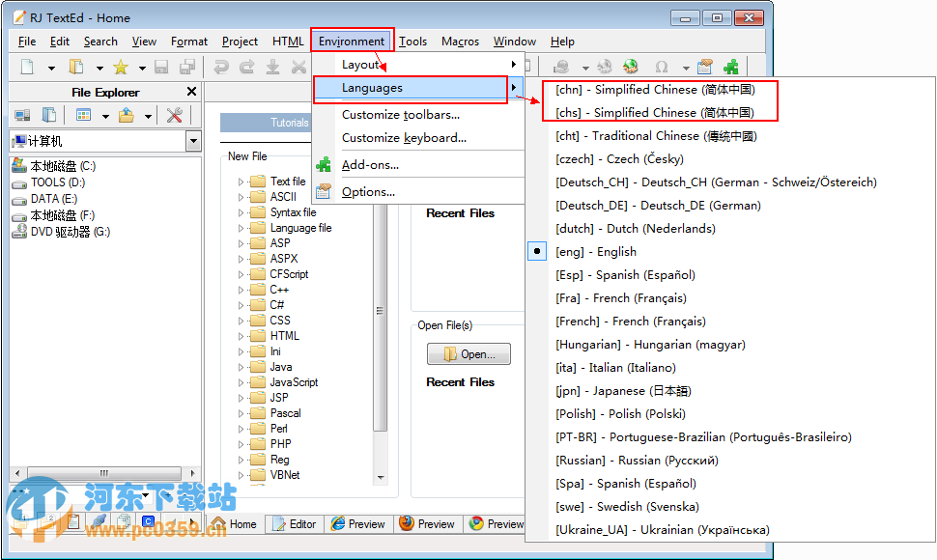Click the Omega special character icon

[662, 67]
